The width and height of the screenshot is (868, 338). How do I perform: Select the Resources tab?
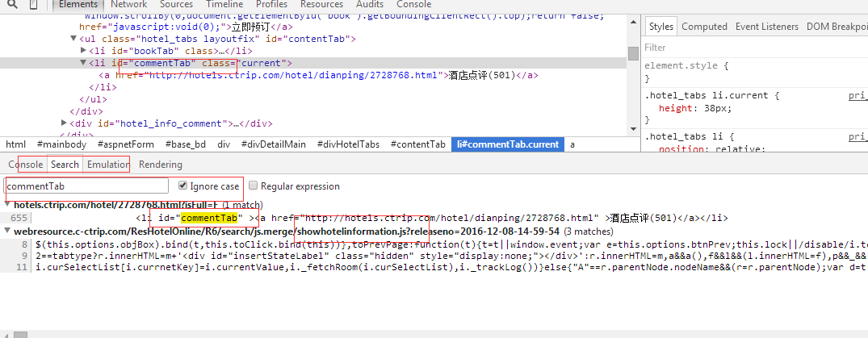[x=321, y=4]
